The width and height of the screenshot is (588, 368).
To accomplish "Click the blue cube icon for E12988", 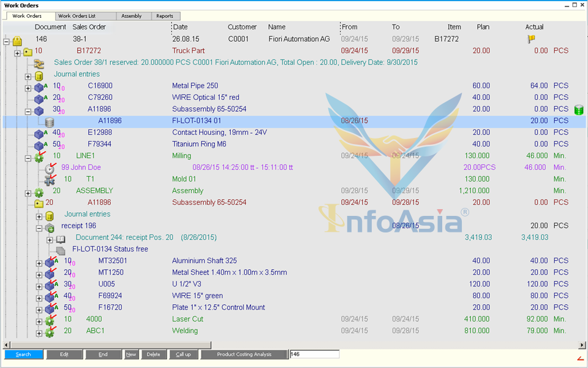I will [x=39, y=134].
